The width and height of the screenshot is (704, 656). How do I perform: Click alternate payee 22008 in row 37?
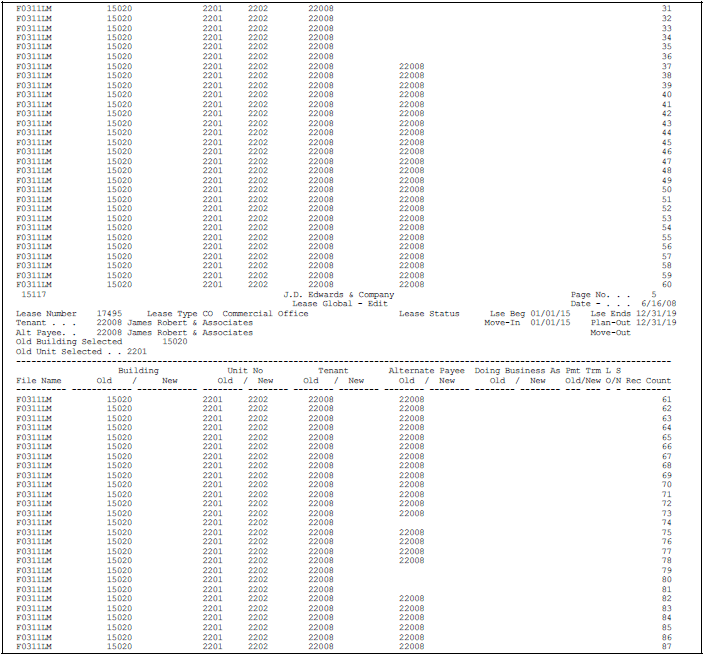(x=412, y=66)
